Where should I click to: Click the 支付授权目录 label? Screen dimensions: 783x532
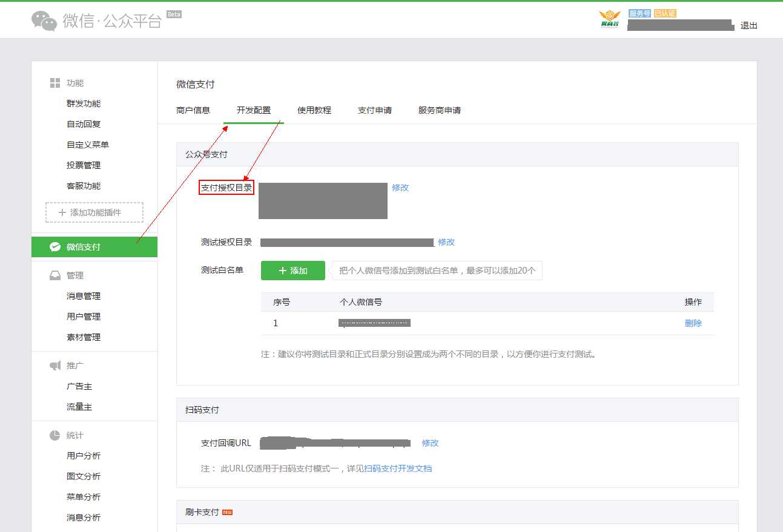tap(226, 188)
